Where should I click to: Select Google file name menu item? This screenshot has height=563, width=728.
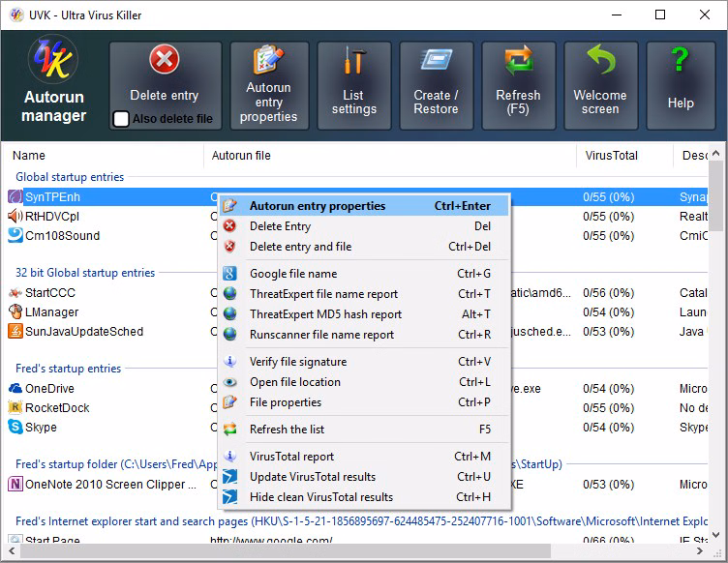364,274
